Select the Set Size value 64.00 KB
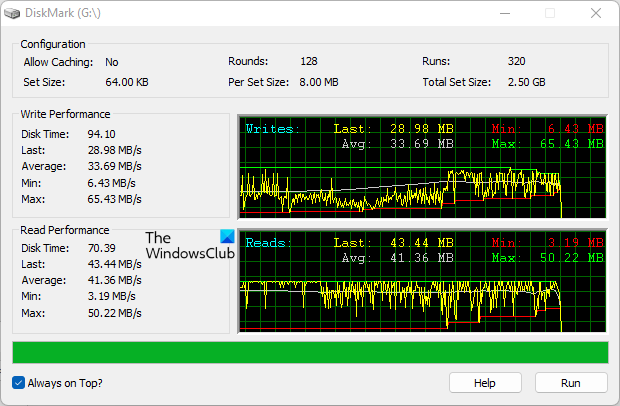Image resolution: width=620 pixels, height=406 pixels. tap(127, 82)
